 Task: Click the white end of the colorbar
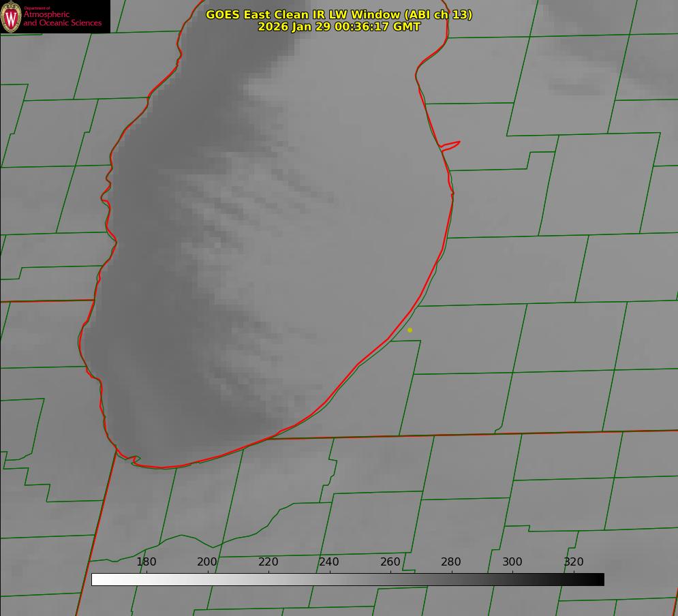point(97,580)
